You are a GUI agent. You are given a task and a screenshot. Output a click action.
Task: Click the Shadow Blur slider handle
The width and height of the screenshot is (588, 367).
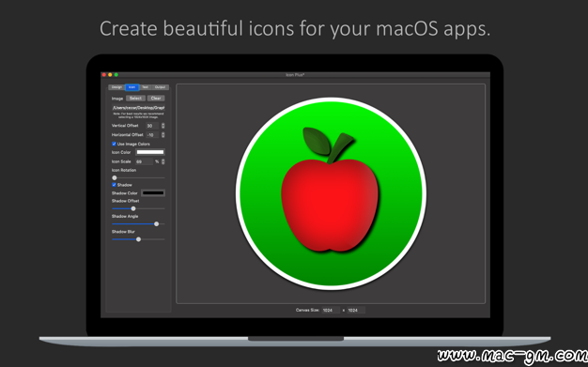[x=138, y=239]
